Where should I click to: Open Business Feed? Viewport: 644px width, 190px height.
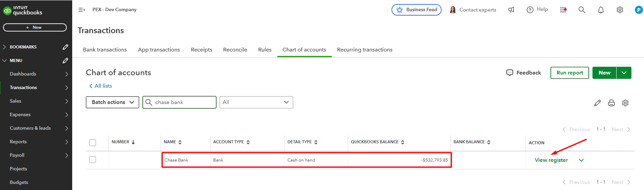click(417, 10)
